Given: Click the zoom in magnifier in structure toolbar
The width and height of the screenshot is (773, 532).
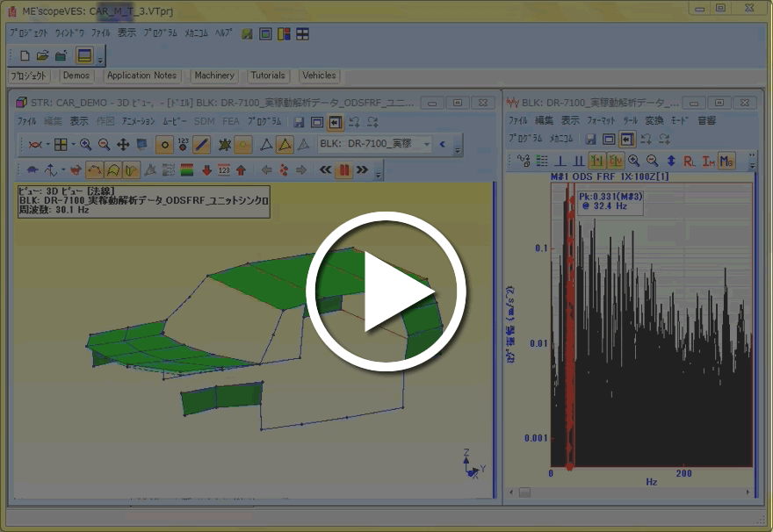Looking at the screenshot, I should pyautogui.click(x=86, y=144).
